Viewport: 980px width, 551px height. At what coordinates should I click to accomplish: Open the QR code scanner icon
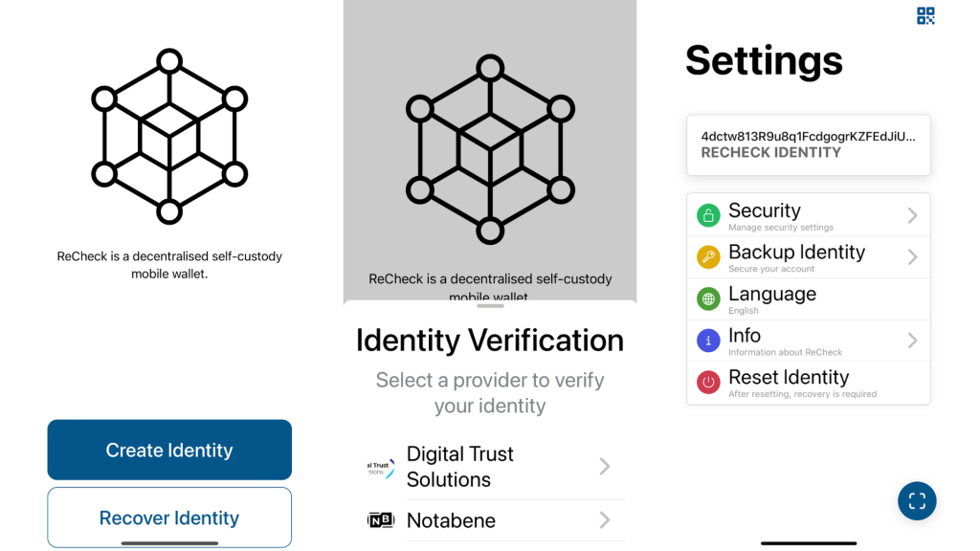pyautogui.click(x=924, y=15)
